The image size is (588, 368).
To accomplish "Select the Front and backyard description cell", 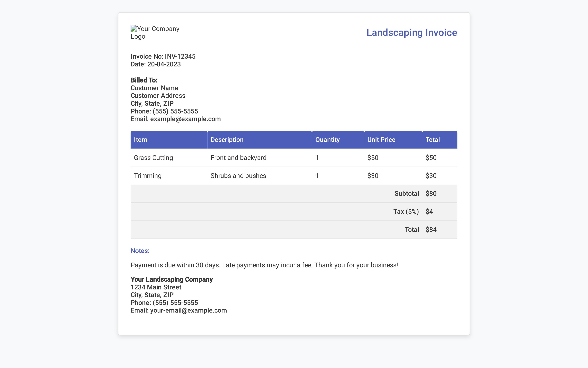I will pyautogui.click(x=260, y=158).
